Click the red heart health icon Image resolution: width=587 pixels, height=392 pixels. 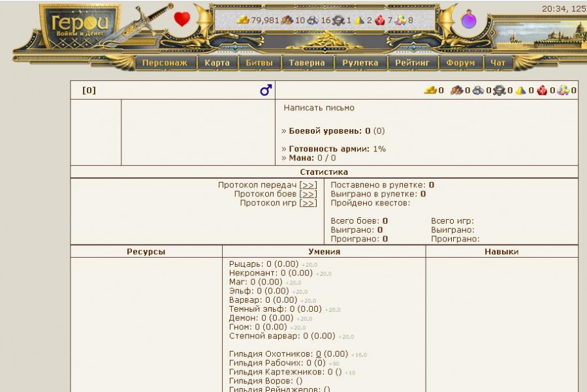[x=182, y=20]
